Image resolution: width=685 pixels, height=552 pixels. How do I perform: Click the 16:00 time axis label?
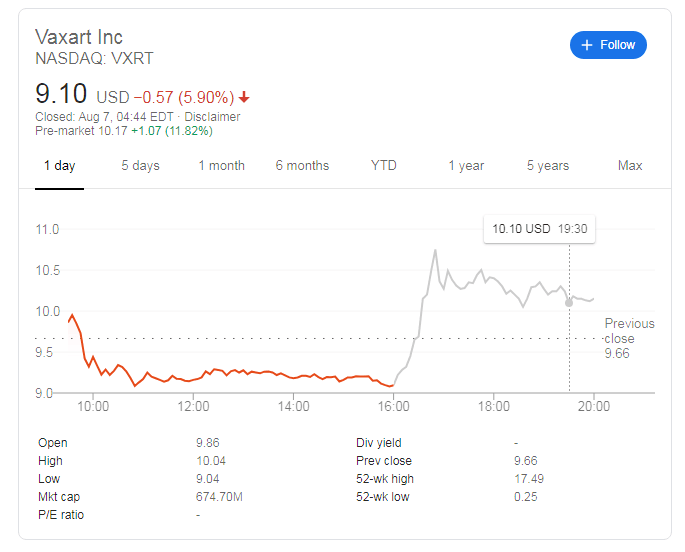click(x=394, y=407)
